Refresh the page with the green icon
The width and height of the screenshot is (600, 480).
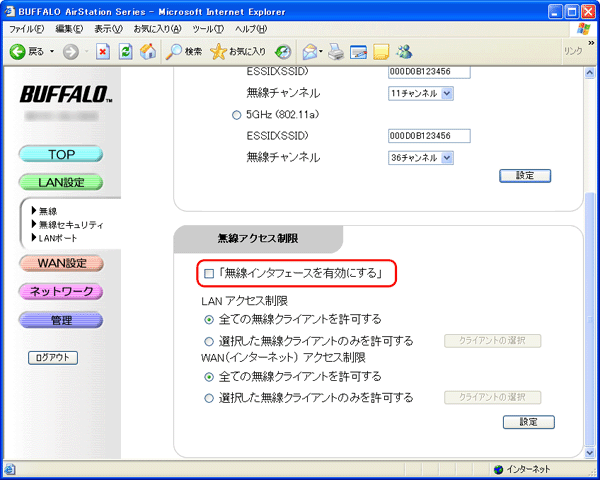pyautogui.click(x=125, y=51)
